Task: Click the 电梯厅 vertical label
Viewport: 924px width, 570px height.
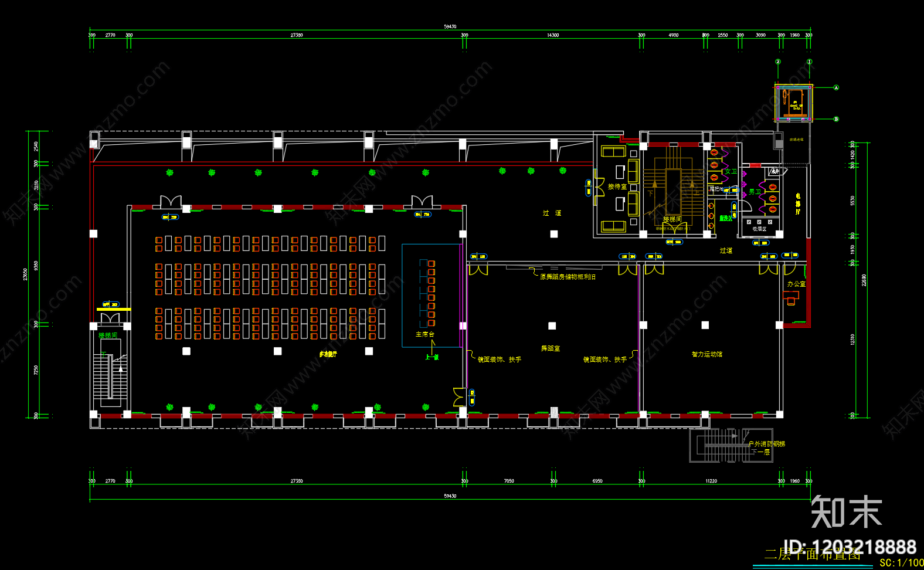Action: (x=798, y=203)
